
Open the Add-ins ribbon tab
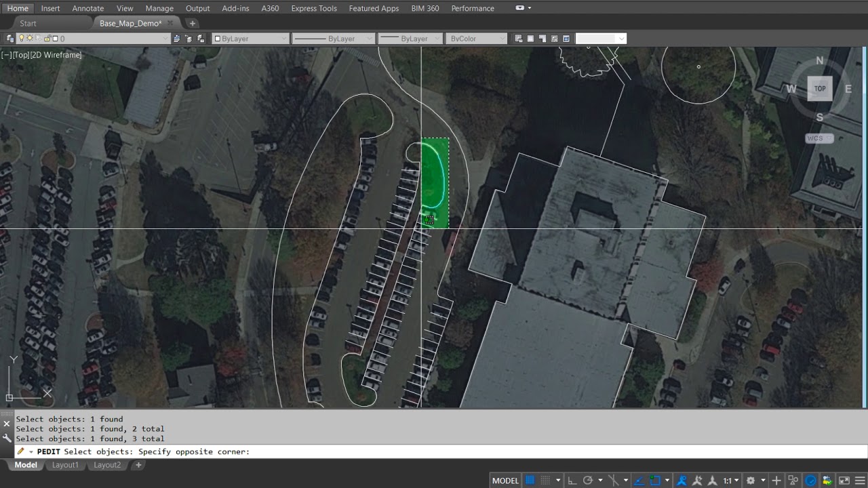(x=235, y=8)
